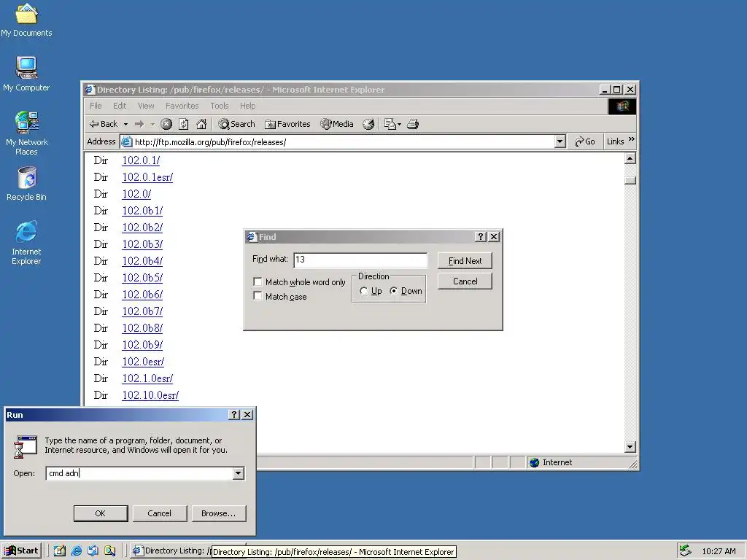Click the network tray icon near clock
Viewport: 747px width, 560px height.
coord(685,551)
